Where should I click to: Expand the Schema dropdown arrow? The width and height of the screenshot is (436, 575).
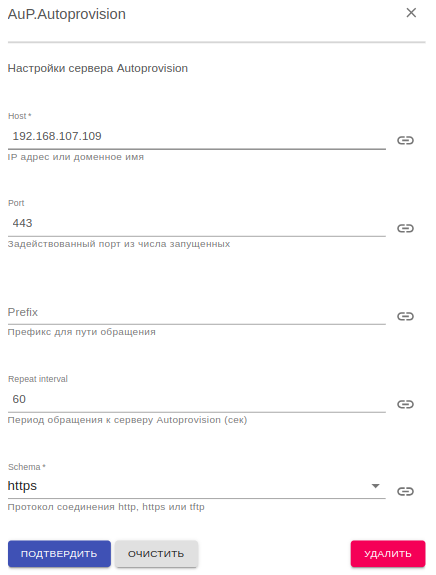[x=375, y=486]
